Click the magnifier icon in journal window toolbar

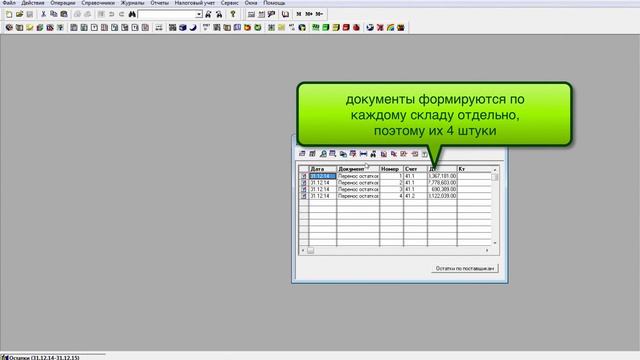point(323,154)
